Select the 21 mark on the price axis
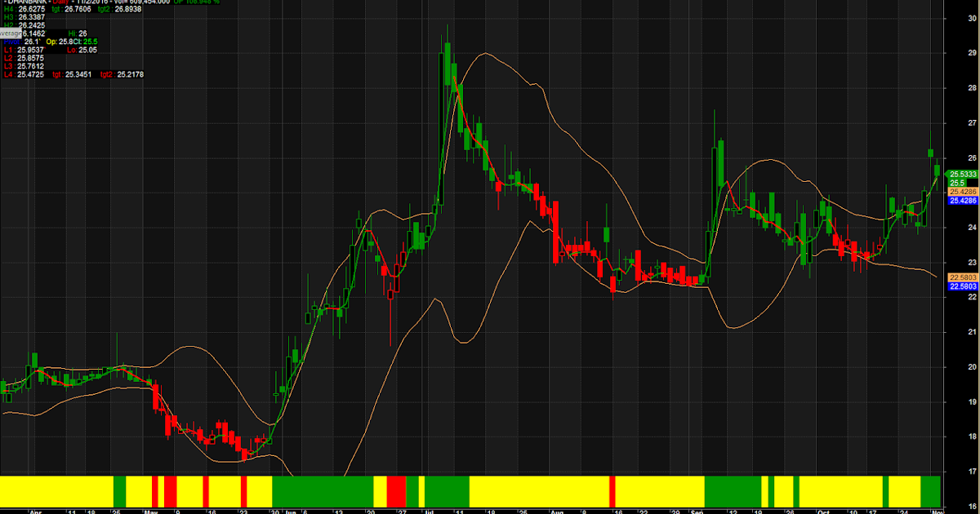Screen dimensions: 980x514 pyautogui.click(x=972, y=332)
